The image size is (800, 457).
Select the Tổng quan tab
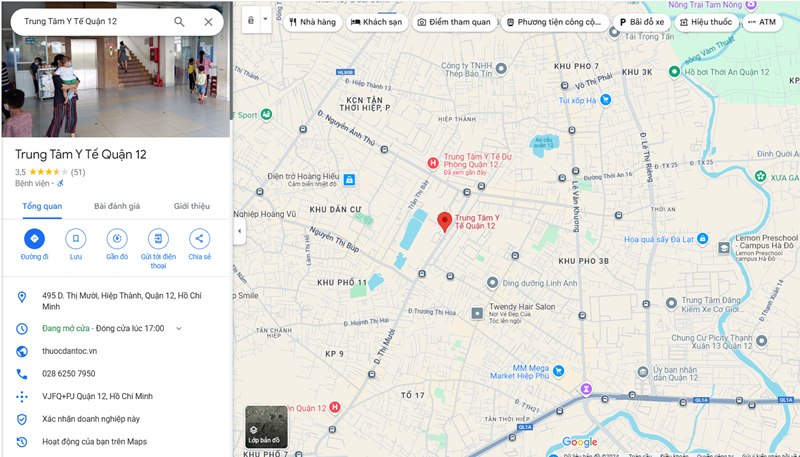pyautogui.click(x=42, y=206)
